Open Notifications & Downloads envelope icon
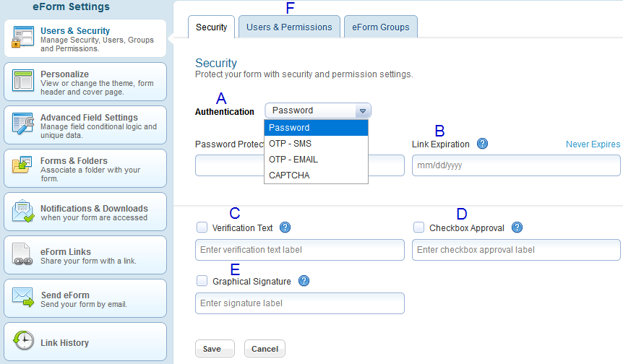 click(x=23, y=211)
